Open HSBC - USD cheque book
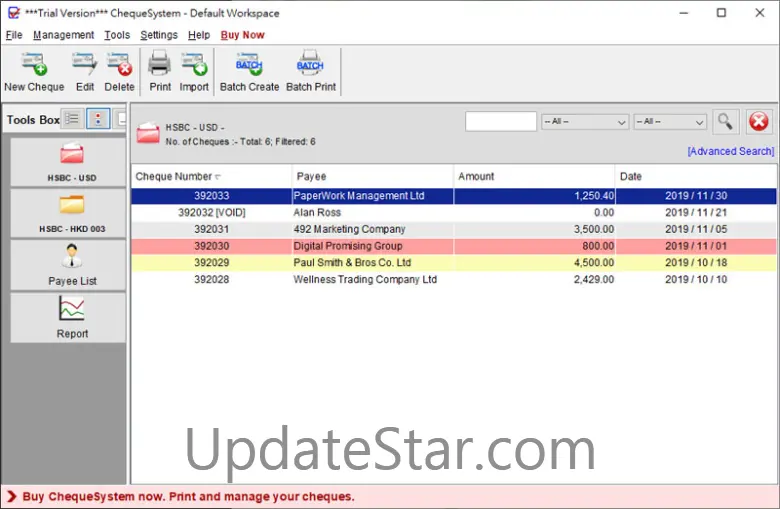 pyautogui.click(x=68, y=162)
